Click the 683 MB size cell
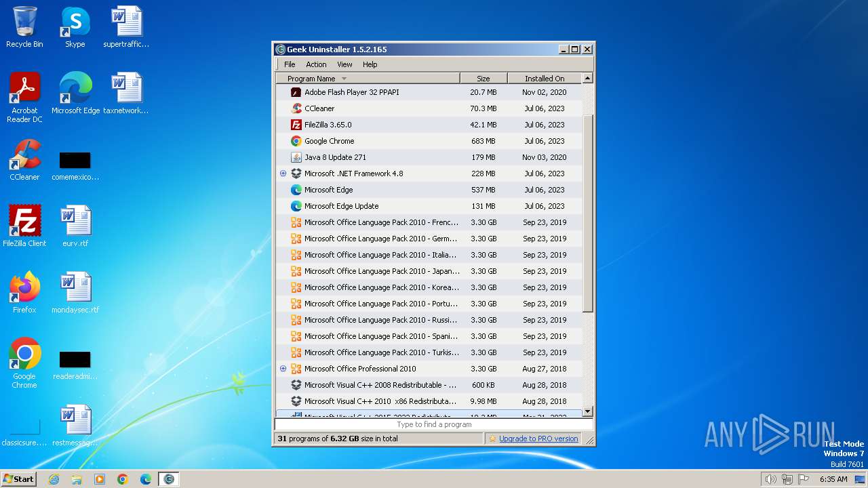868x488 pixels. point(484,141)
